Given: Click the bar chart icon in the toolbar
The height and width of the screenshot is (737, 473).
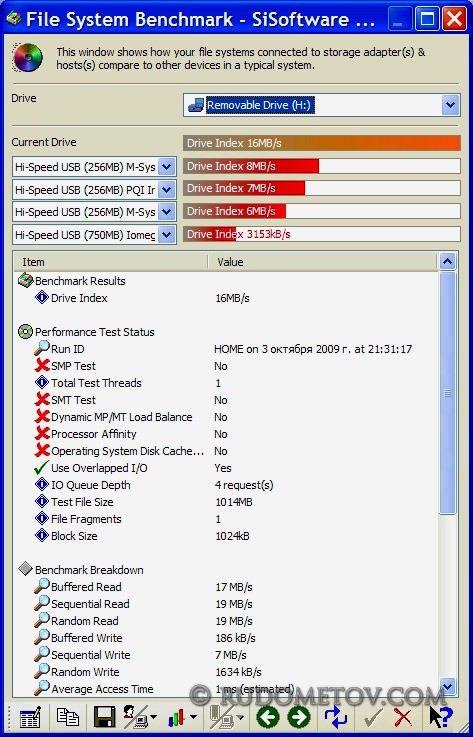Looking at the screenshot, I should pos(176,718).
